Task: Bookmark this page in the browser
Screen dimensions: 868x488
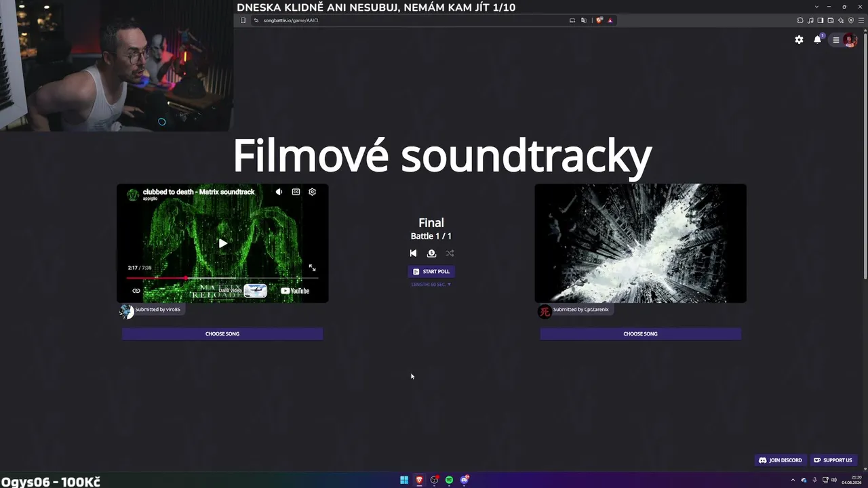Action: pyautogui.click(x=243, y=20)
